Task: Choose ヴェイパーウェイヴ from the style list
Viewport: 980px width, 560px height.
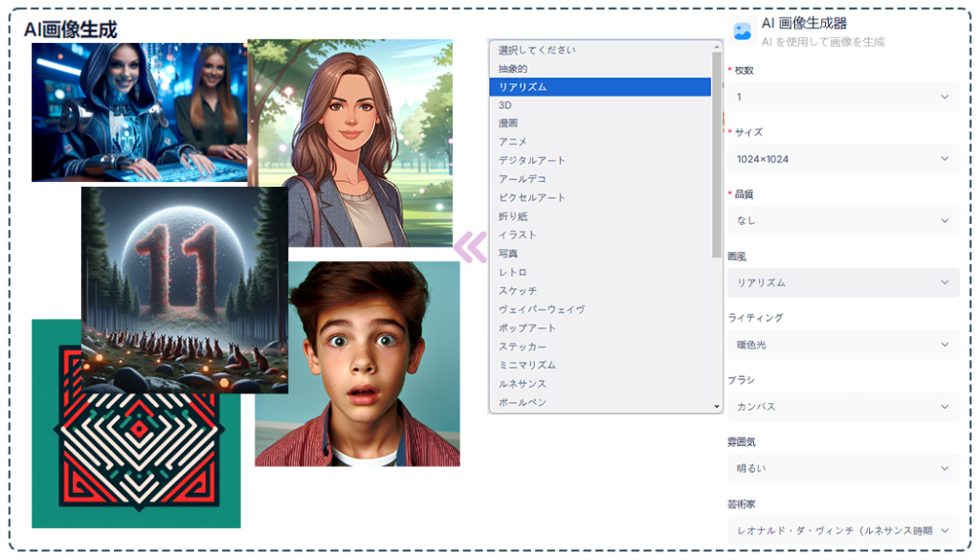Action: point(542,309)
